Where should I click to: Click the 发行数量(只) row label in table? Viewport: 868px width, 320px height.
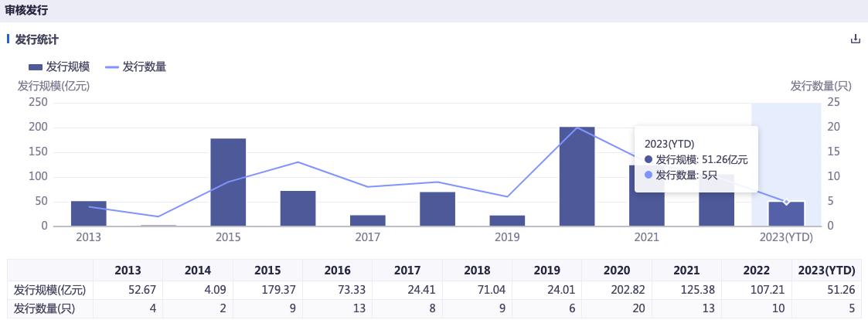tap(46, 308)
